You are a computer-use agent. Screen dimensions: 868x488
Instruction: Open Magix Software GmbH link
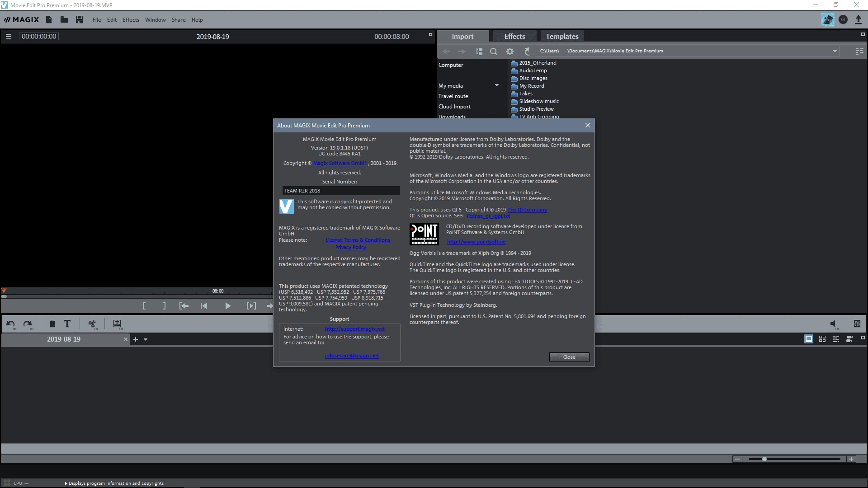(x=340, y=163)
